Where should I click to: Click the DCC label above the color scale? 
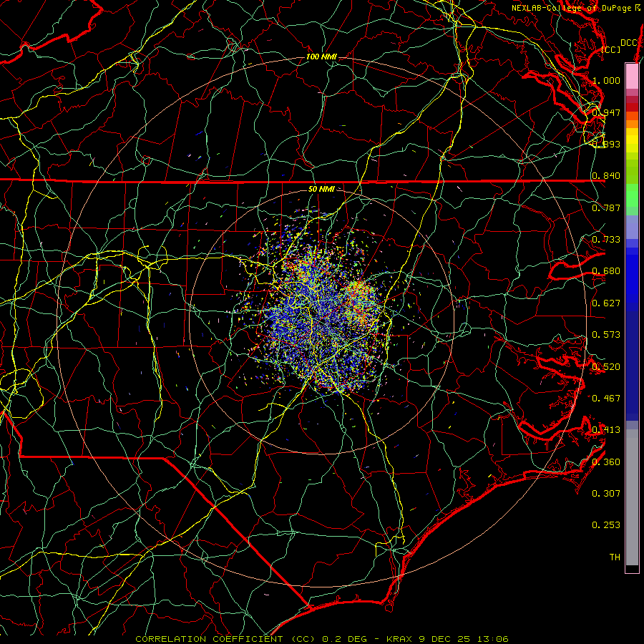click(x=629, y=43)
